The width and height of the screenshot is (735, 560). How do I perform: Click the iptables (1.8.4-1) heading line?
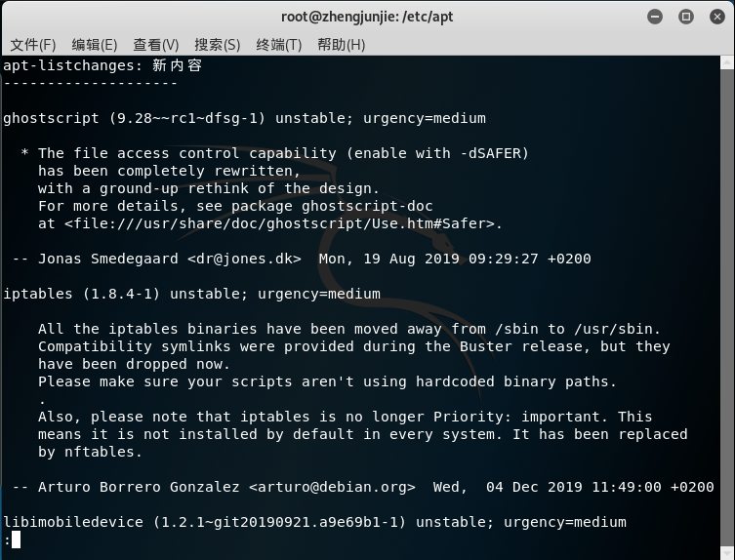[x=191, y=295]
